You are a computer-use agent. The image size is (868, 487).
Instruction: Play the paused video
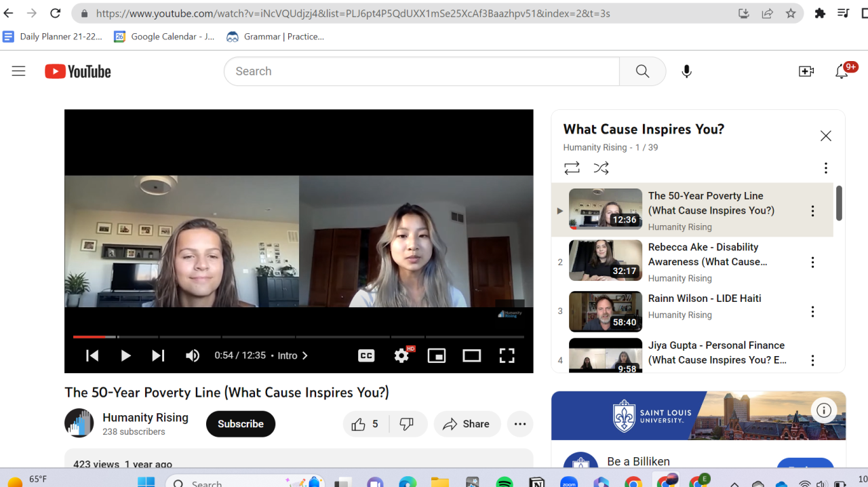[125, 355]
